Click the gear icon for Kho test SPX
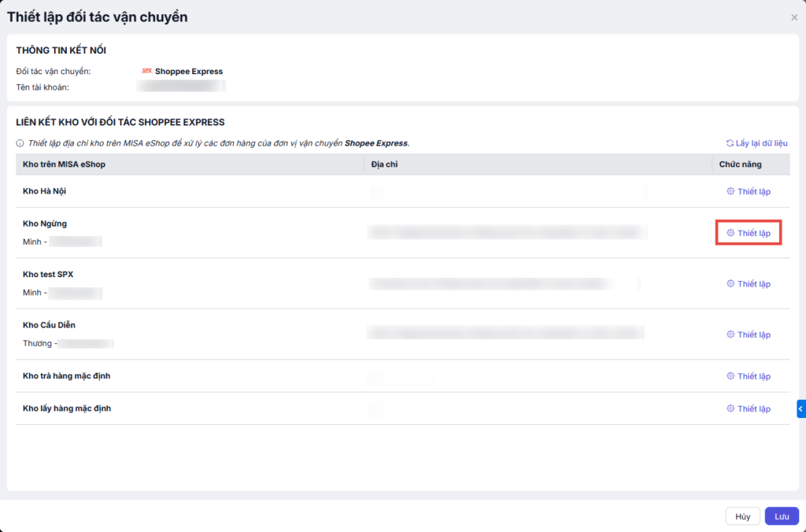806x532 pixels. [x=730, y=284]
